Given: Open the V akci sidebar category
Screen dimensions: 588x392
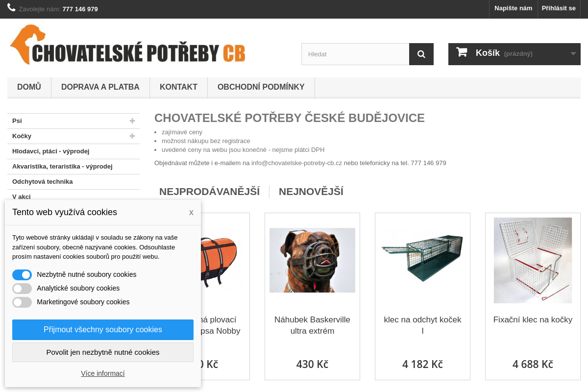Looking at the screenshot, I should 21,196.
